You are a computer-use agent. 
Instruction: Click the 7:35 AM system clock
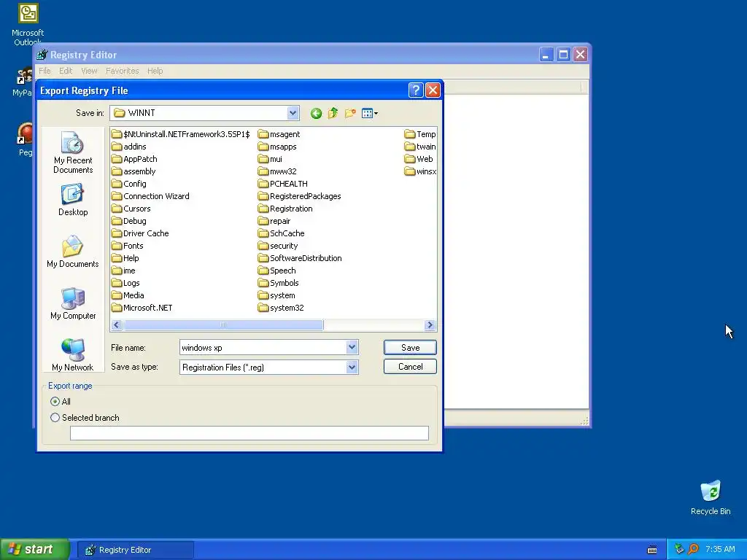[x=720, y=549]
